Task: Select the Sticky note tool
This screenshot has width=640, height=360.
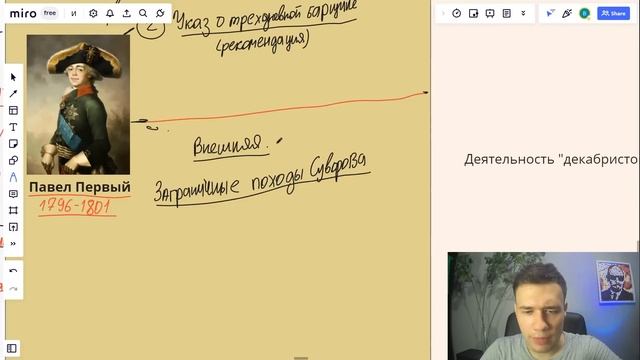Action: click(x=13, y=144)
